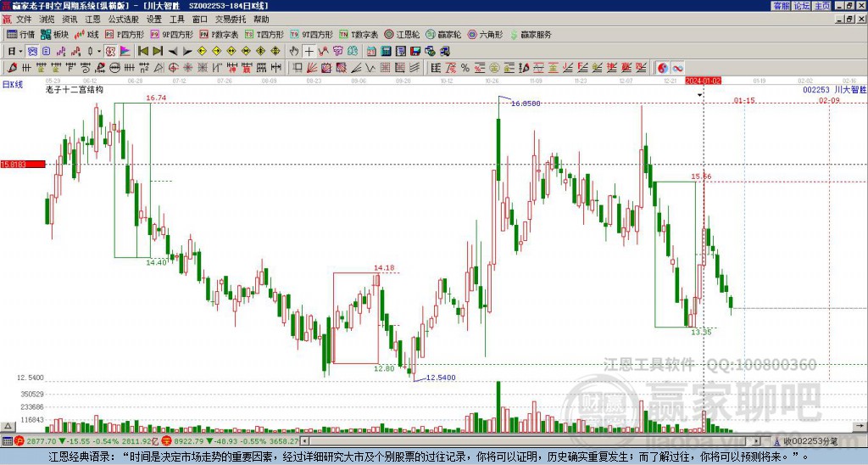
Task: Click the black left arrow icon
Action: (173, 52)
